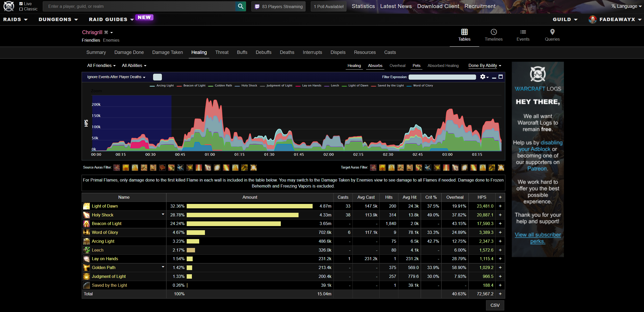Open the Events view
The width and height of the screenshot is (644, 312).
click(523, 35)
